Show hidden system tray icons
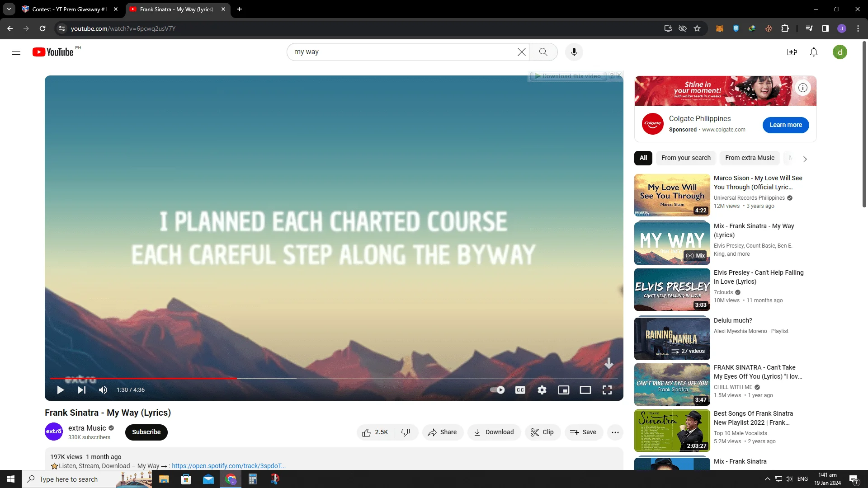Image resolution: width=868 pixels, height=488 pixels. (x=768, y=479)
